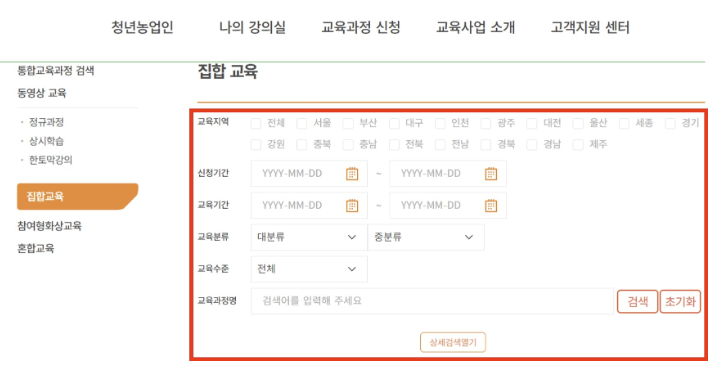Open 동영상 교육 in the sidebar

click(42, 93)
